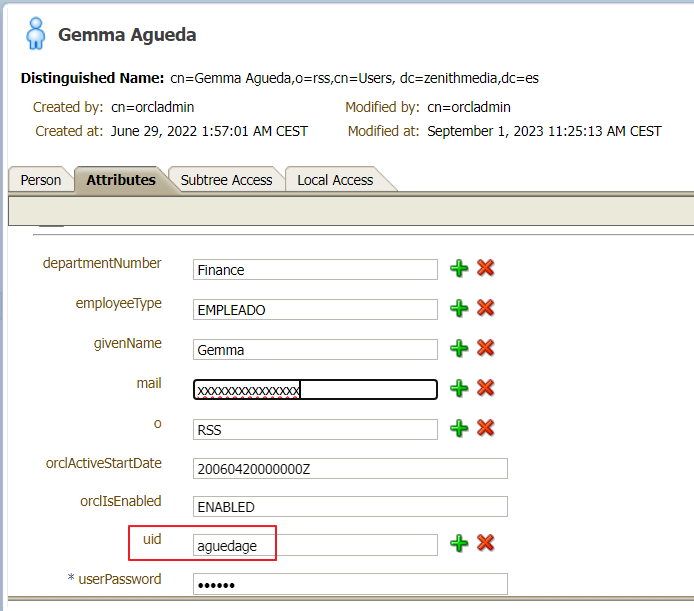Click the green plus next to departmentNumber

[459, 268]
